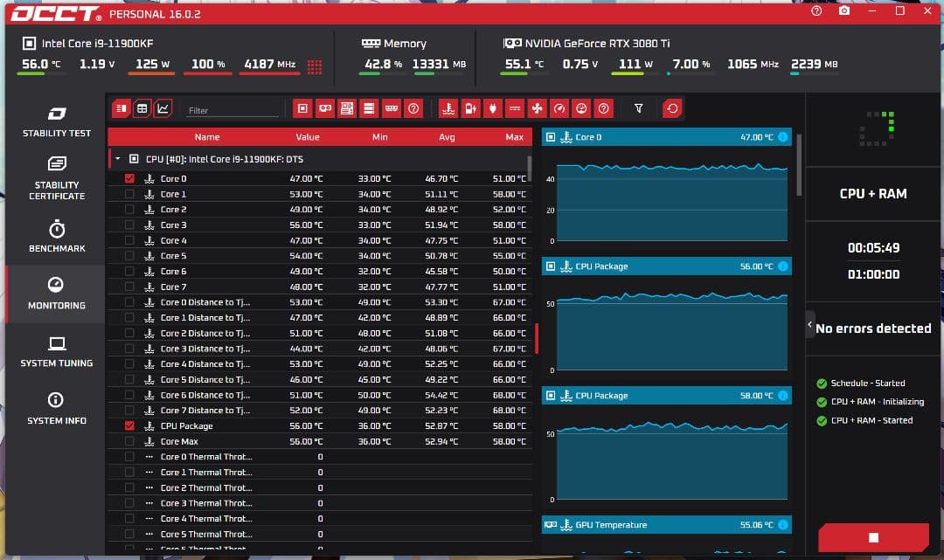Toggle the storage sensors filter icon
944x560 pixels.
[x=369, y=109]
